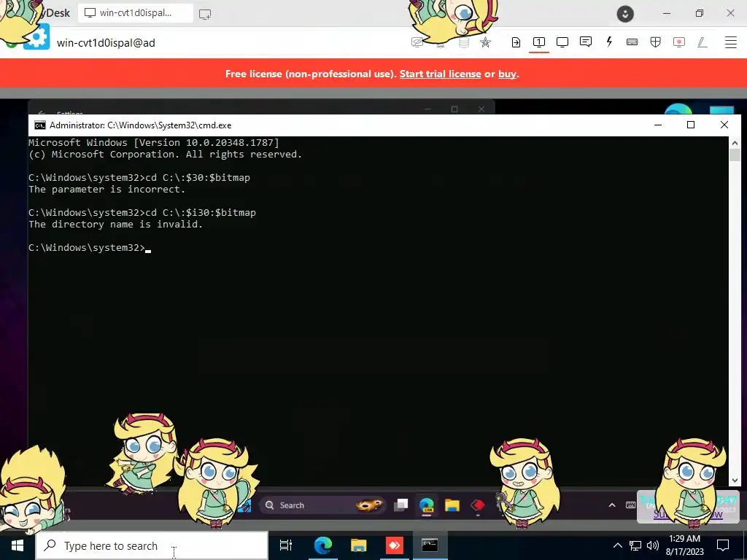Open the AnyDesk chat icon
The width and height of the screenshot is (747, 560).
(586, 42)
